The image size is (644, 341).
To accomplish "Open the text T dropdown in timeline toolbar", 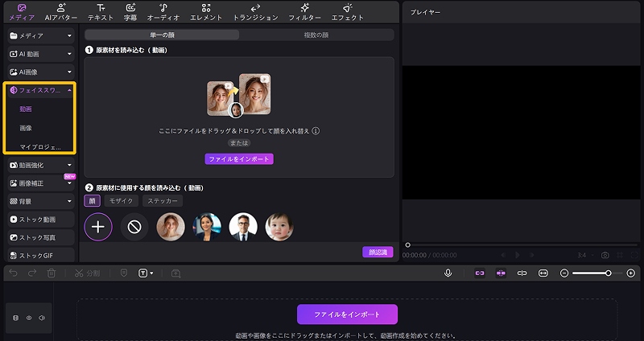I will pos(146,273).
